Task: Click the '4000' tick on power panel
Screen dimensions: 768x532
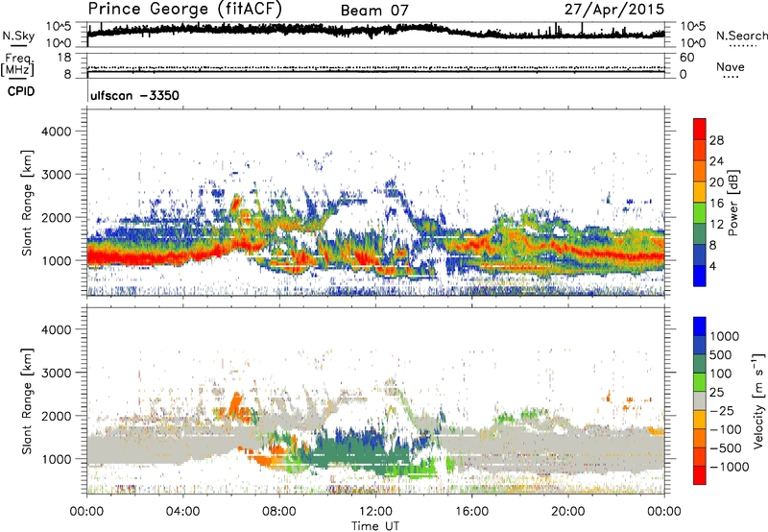Action: 57,132
